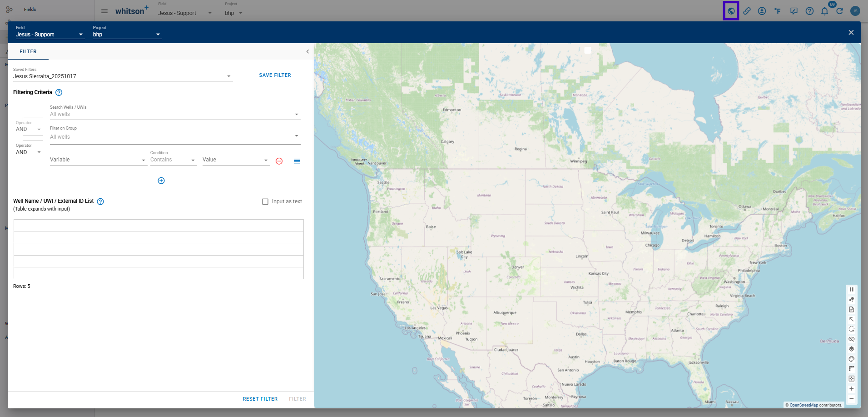Screen dimensions: 868x417
Task: Toggle hidden visibility eye on map toolbar
Action: [852, 339]
